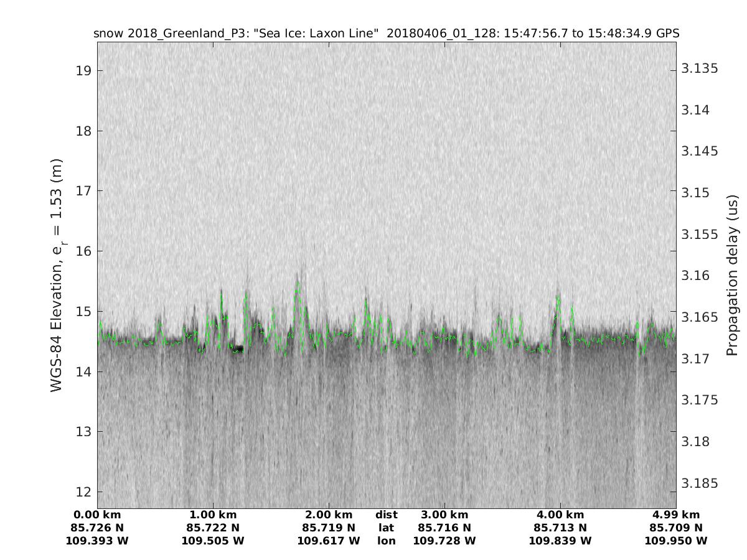Click the 'dist' legend label below the plot
Screen dimensions: 747x560
[x=386, y=515]
